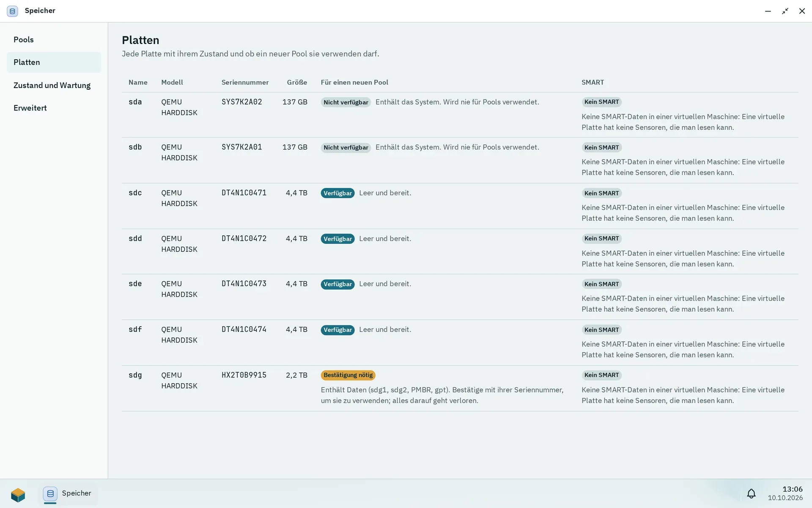The width and height of the screenshot is (812, 508).
Task: Click the Speicher app icon in title bar
Action: pyautogui.click(x=12, y=11)
